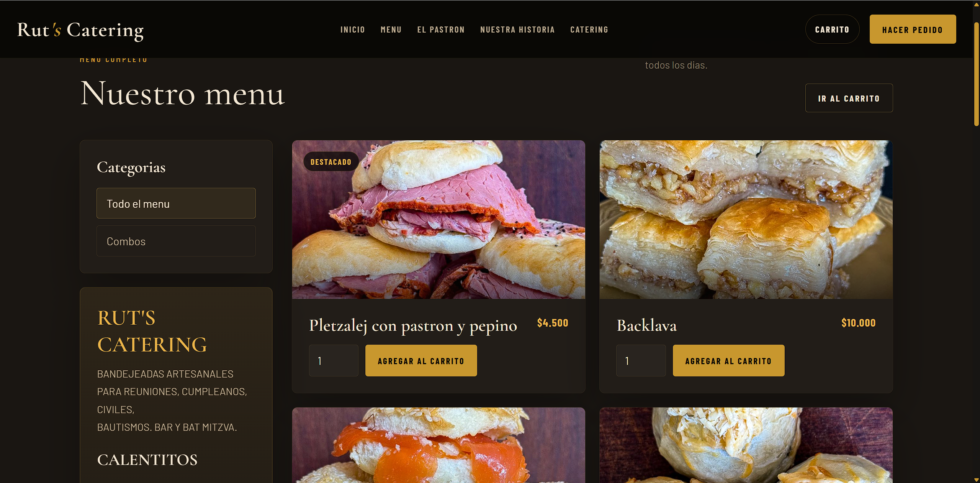
Task: Click the Backlava product image
Action: coord(746,219)
